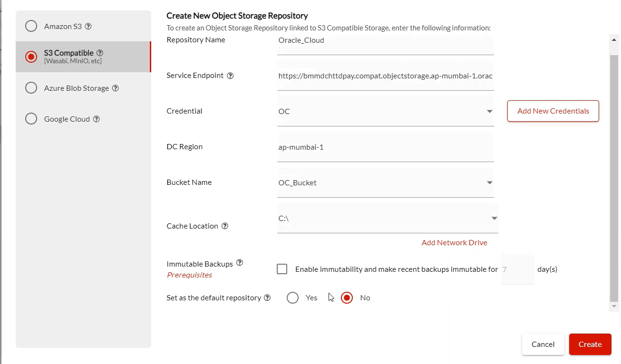
Task: Open help icon next to Amazon S3
Action: pyautogui.click(x=88, y=27)
